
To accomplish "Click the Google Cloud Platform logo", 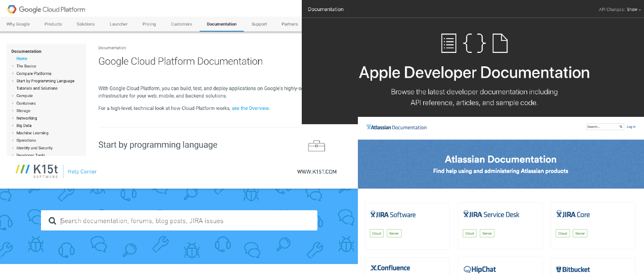I will pos(46,9).
